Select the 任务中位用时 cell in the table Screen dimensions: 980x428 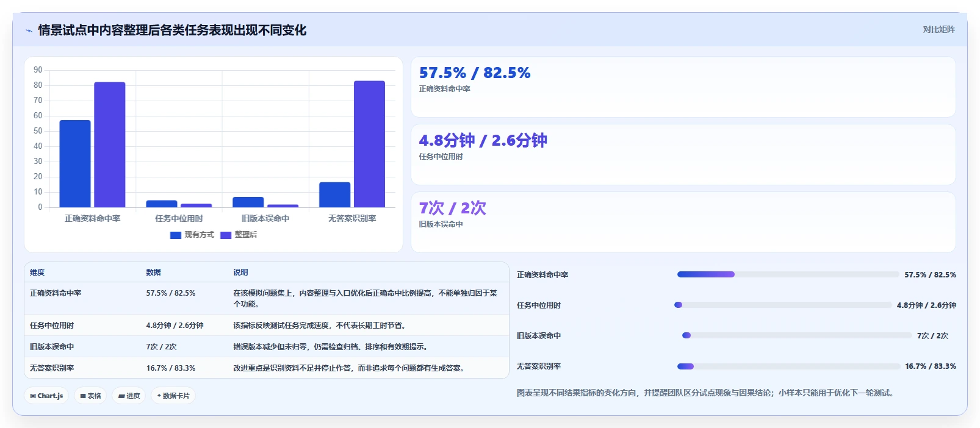pyautogui.click(x=52, y=326)
